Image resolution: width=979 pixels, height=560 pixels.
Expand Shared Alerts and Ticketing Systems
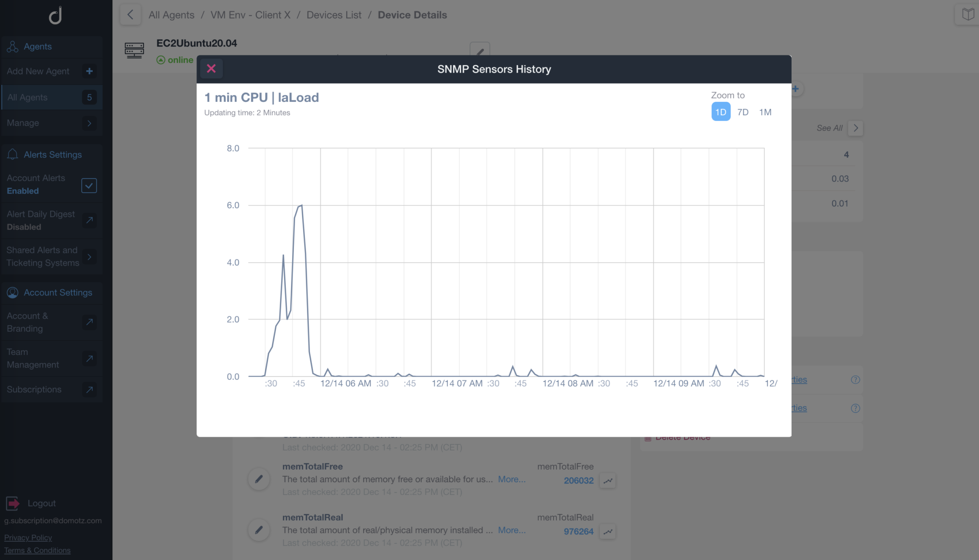point(89,257)
